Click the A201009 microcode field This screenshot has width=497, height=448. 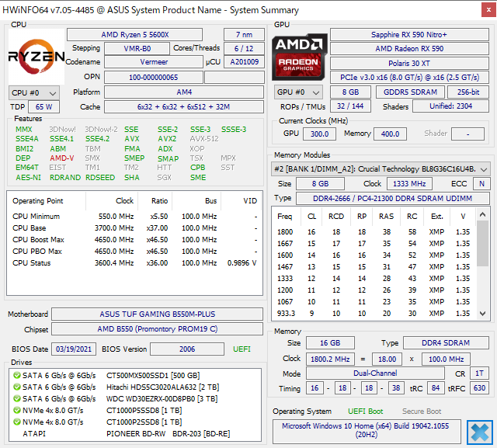click(x=244, y=62)
